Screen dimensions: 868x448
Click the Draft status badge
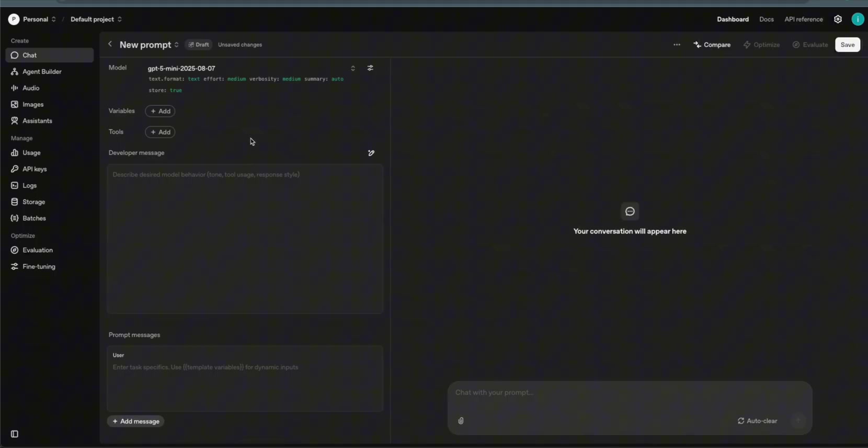(x=199, y=45)
